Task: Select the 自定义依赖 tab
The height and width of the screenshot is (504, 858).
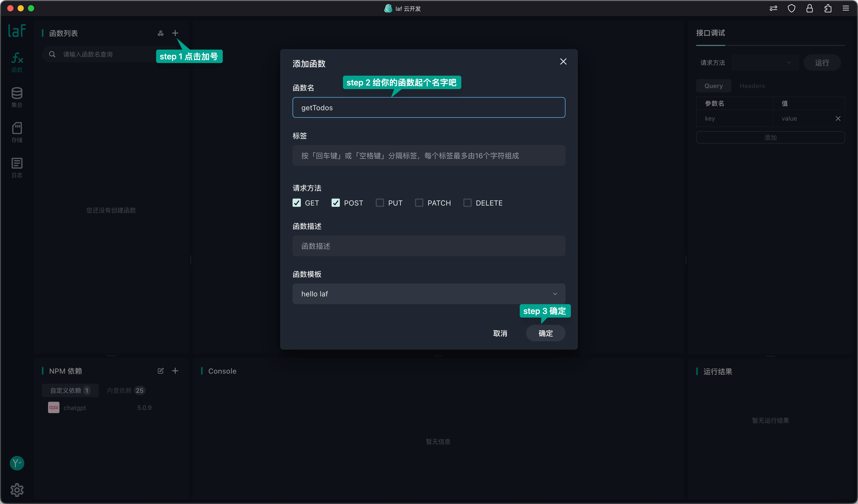Action: tap(70, 390)
